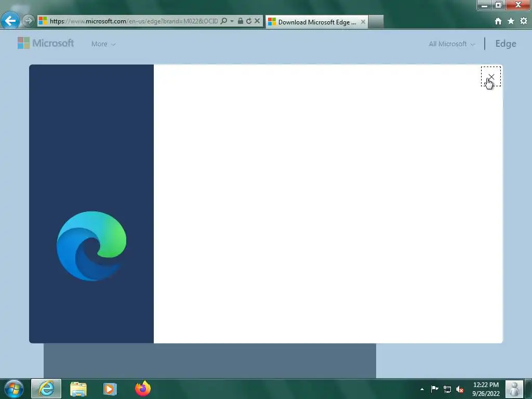Expand the All Microsoft menu

(x=451, y=44)
